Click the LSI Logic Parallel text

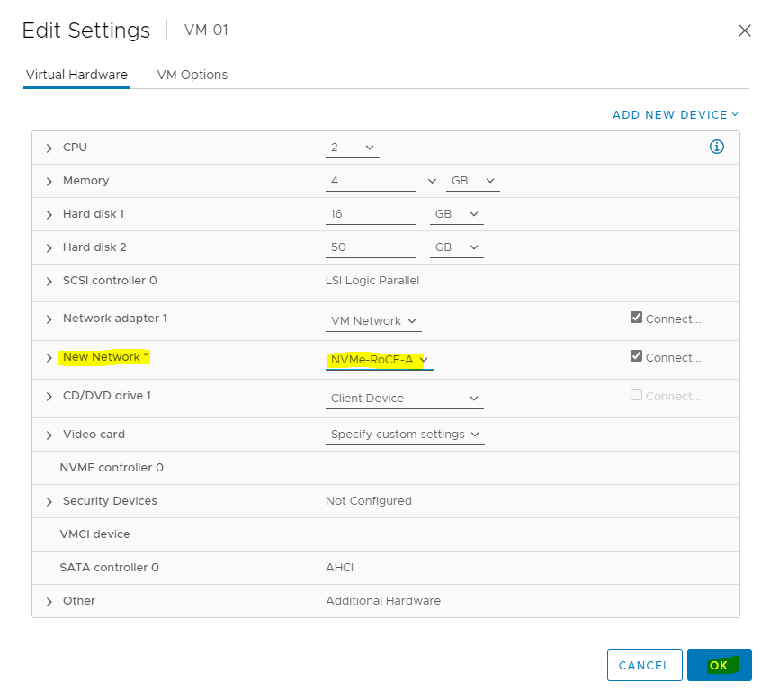tap(372, 281)
